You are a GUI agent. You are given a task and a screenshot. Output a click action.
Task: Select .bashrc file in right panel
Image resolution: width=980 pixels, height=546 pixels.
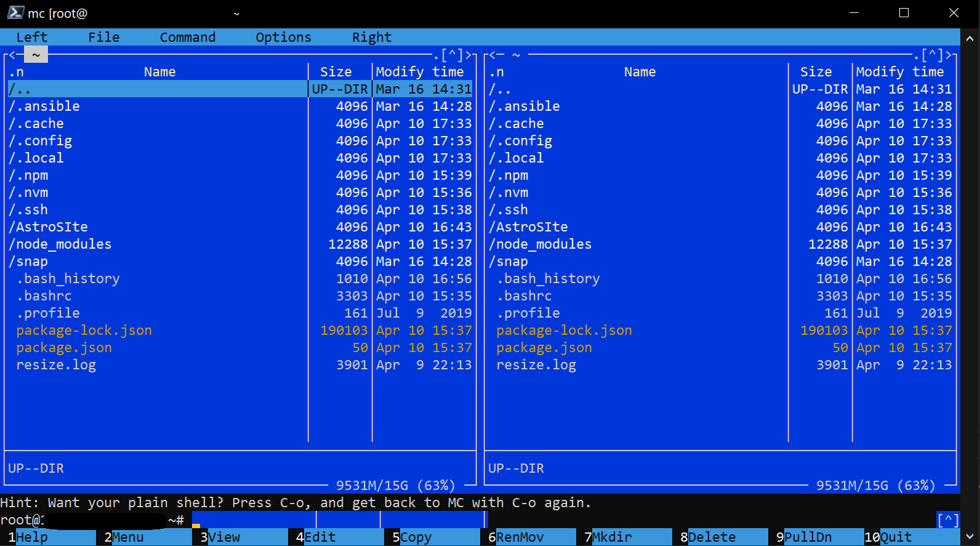click(720, 296)
